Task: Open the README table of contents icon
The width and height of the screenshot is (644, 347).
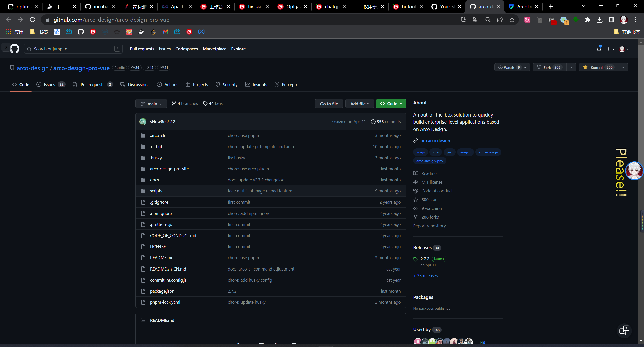Action: (x=143, y=320)
